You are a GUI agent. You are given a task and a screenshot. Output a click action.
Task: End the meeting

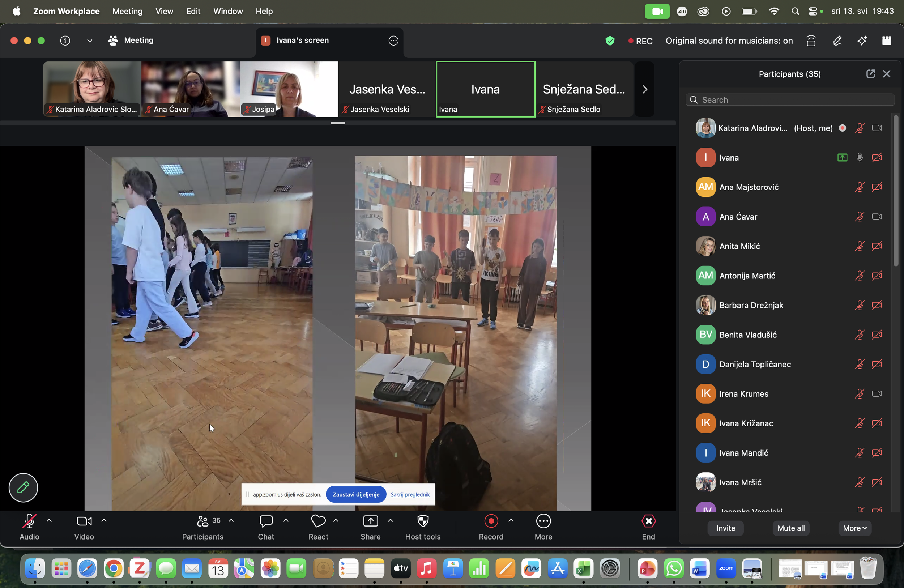pyautogui.click(x=648, y=527)
